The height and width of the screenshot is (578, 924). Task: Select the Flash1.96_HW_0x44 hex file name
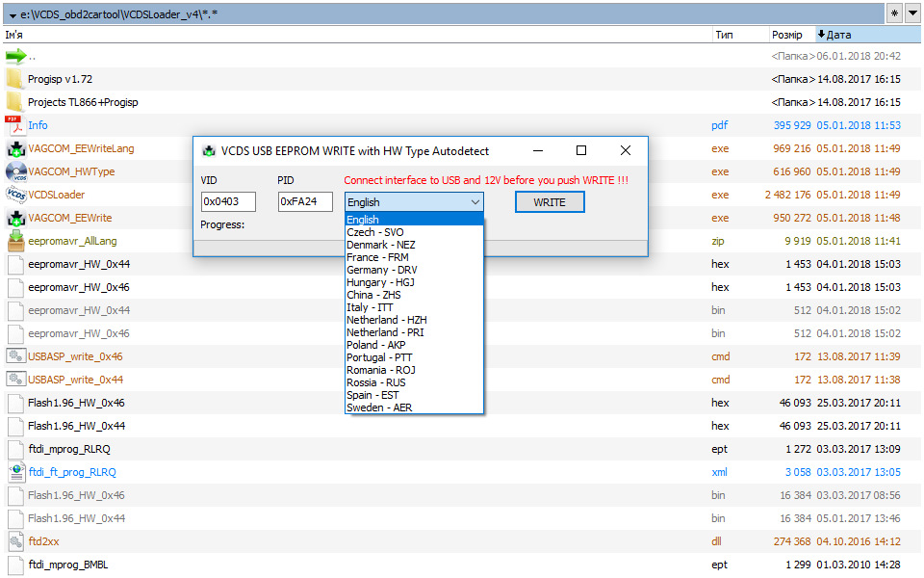point(77,426)
